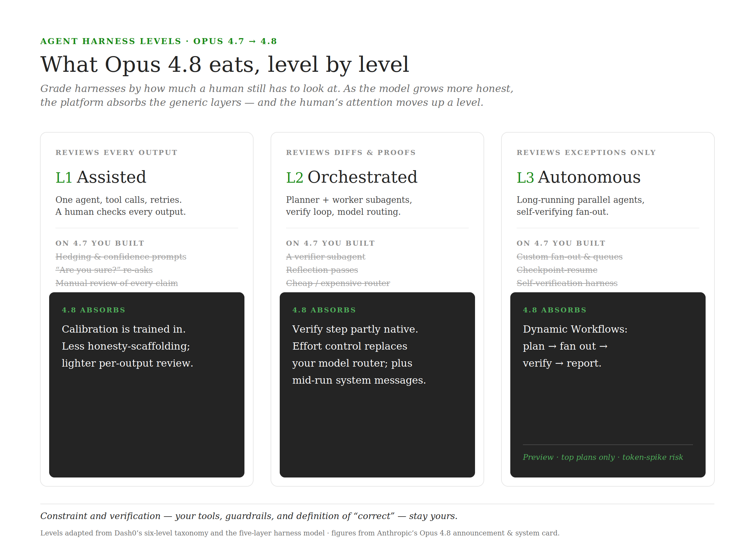Click struck-through 'A verifier subagent' item

(325, 257)
